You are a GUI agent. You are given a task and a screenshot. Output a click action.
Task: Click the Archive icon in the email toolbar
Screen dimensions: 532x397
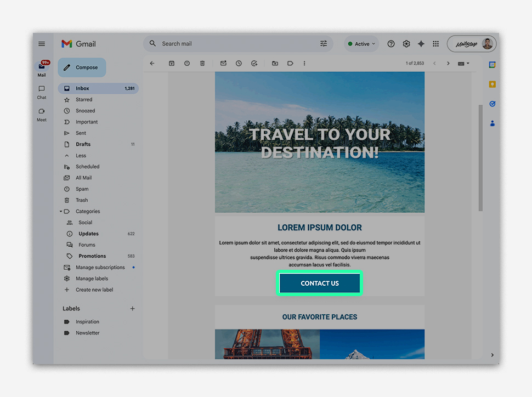pos(172,64)
